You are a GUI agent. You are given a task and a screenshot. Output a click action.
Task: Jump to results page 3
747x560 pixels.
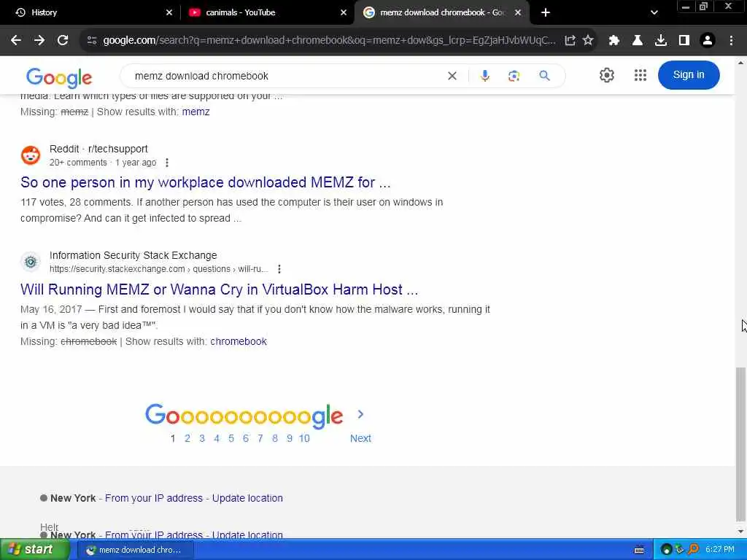[x=202, y=438]
